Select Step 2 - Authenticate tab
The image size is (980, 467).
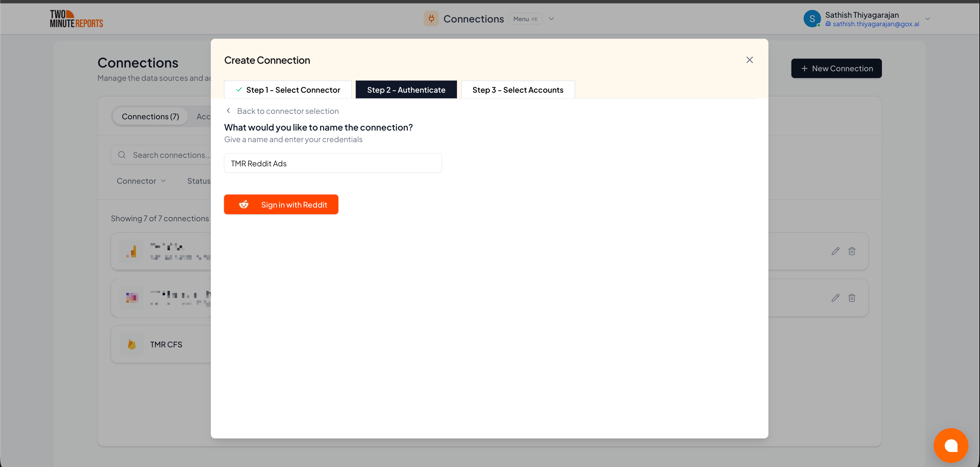tap(406, 90)
